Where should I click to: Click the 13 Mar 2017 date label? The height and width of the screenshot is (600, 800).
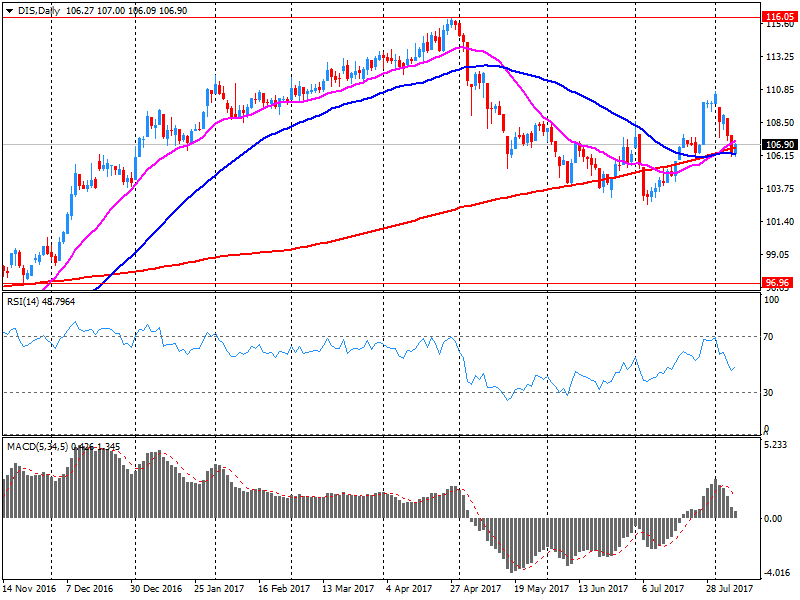(x=348, y=589)
